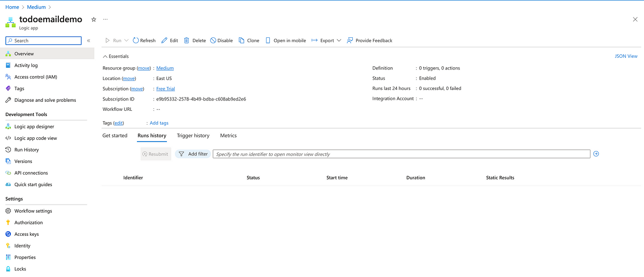This screenshot has height=277, width=644.
Task: Click move link next to Location
Action: click(129, 79)
